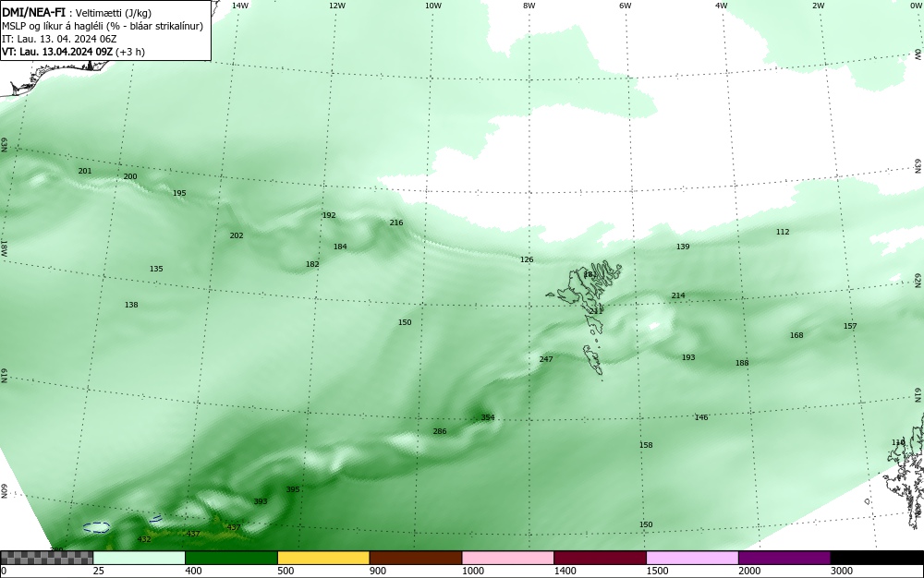The width and height of the screenshot is (924, 578).
Task: Click the '10W' longitude label
Action: (x=433, y=6)
